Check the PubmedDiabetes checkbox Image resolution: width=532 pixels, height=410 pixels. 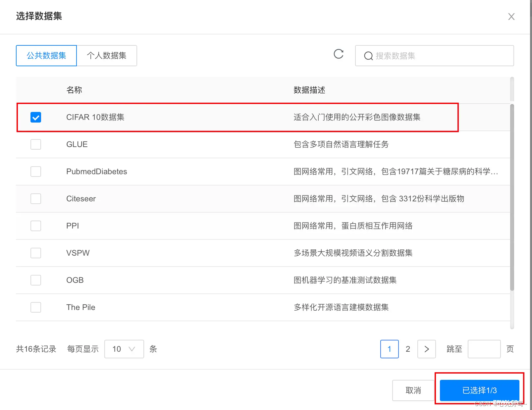click(36, 172)
